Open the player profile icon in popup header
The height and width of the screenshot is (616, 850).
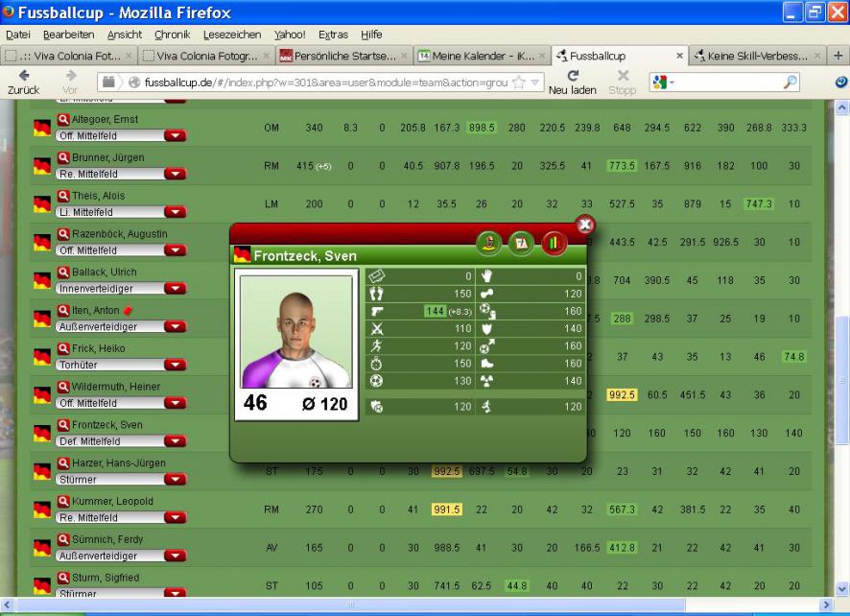(488, 244)
